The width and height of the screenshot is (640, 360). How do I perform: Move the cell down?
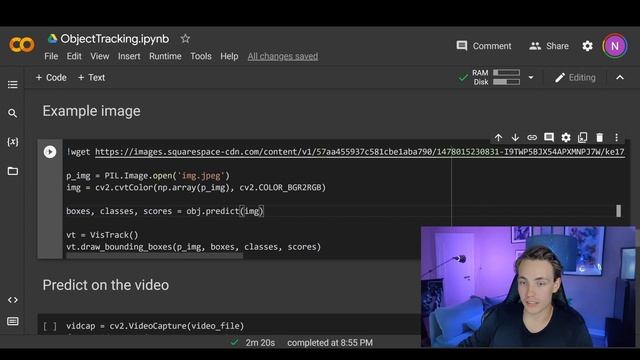click(x=515, y=138)
